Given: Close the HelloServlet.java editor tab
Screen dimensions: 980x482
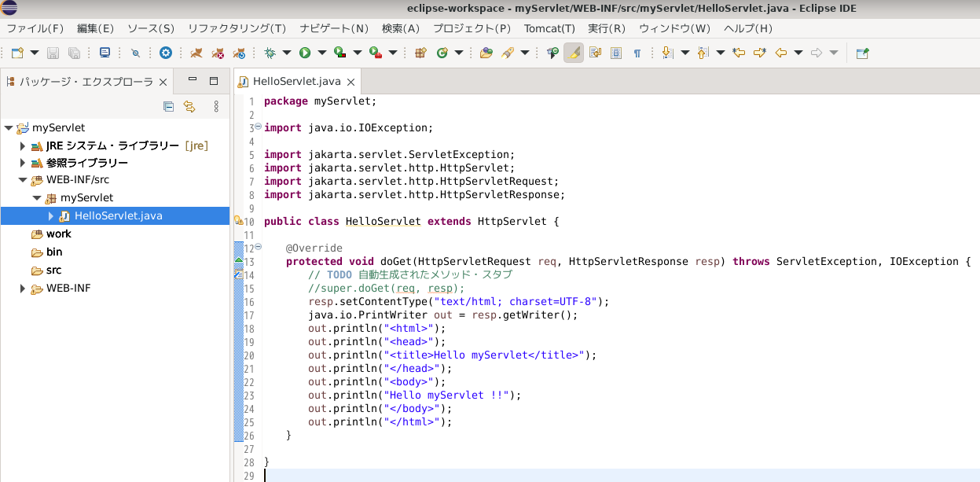Looking at the screenshot, I should [x=351, y=82].
